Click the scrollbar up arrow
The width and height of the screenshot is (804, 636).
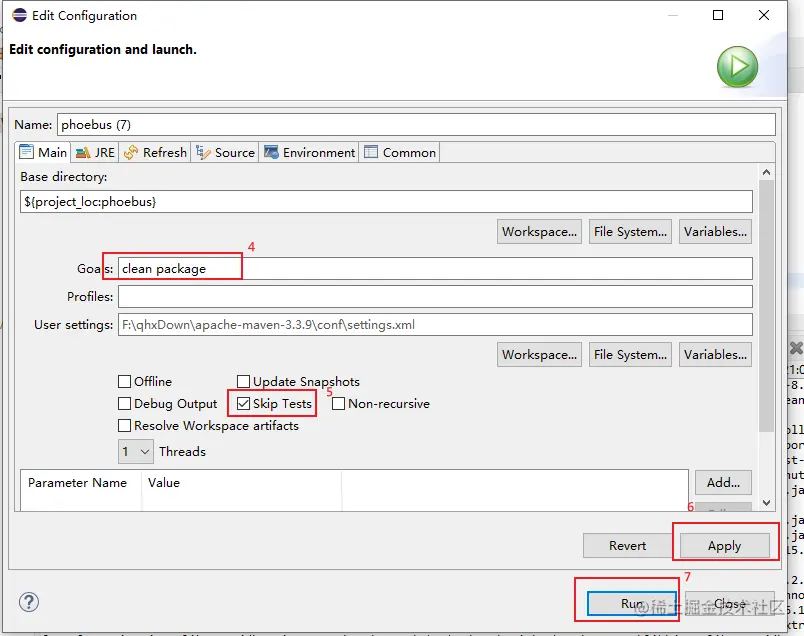pyautogui.click(x=767, y=172)
